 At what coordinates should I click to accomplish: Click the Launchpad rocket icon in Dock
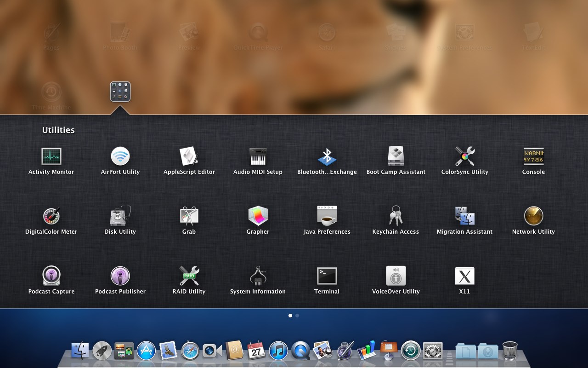(102, 351)
